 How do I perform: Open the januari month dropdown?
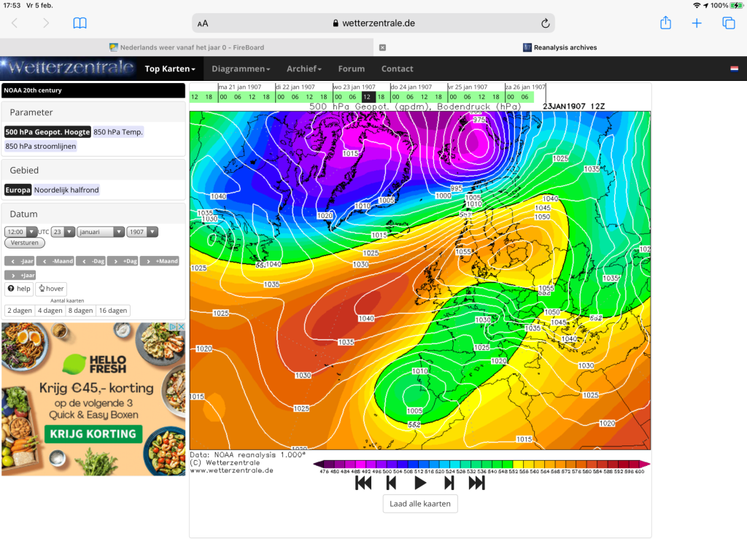101,232
